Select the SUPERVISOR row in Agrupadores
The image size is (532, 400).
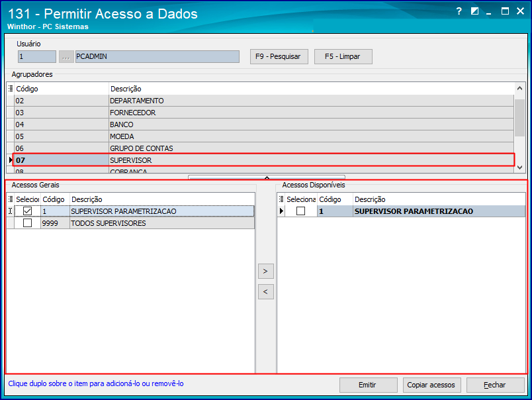(199, 160)
